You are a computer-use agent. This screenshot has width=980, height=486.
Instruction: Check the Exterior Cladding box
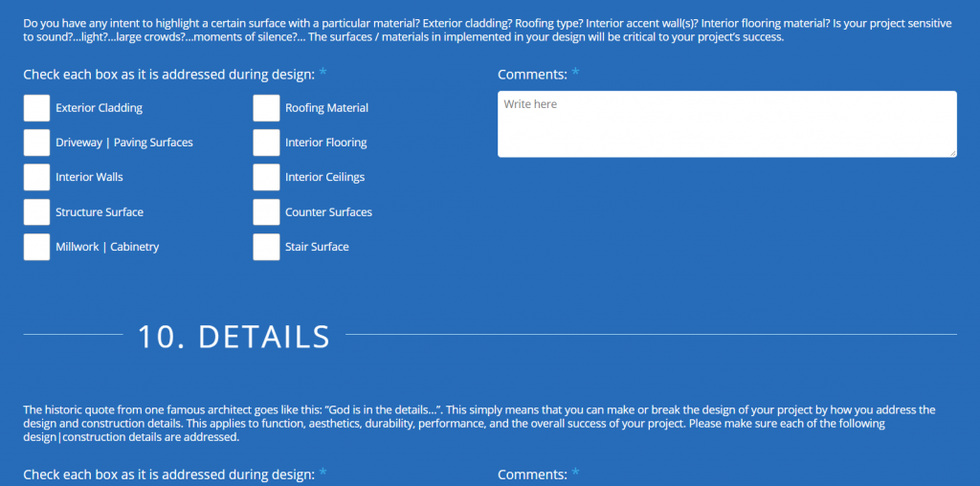coord(36,108)
